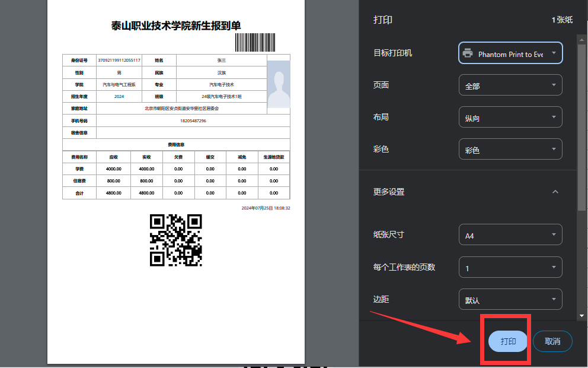The image size is (588, 368).
Task: Click the 取消 cancel button
Action: click(x=552, y=341)
